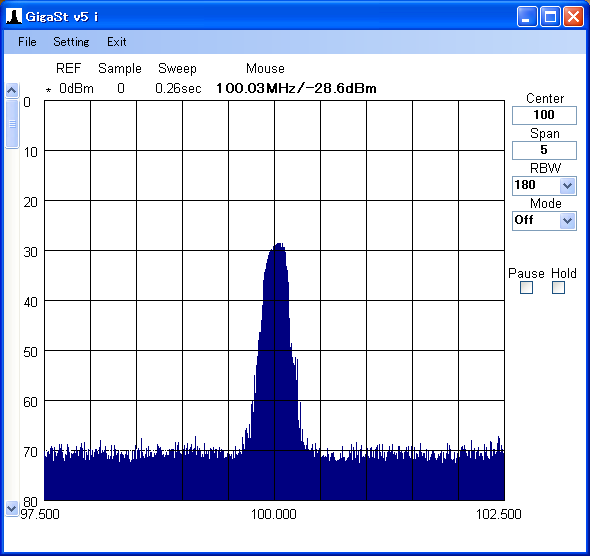Open the File menu
Image resolution: width=590 pixels, height=556 pixels.
click(x=27, y=42)
